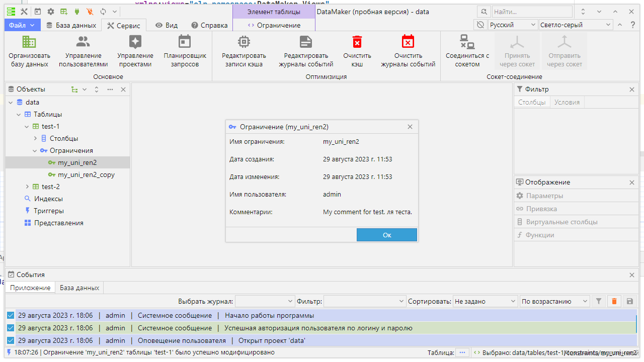
Task: Select the Столбцы tab in Фильтр panel
Action: click(x=532, y=102)
